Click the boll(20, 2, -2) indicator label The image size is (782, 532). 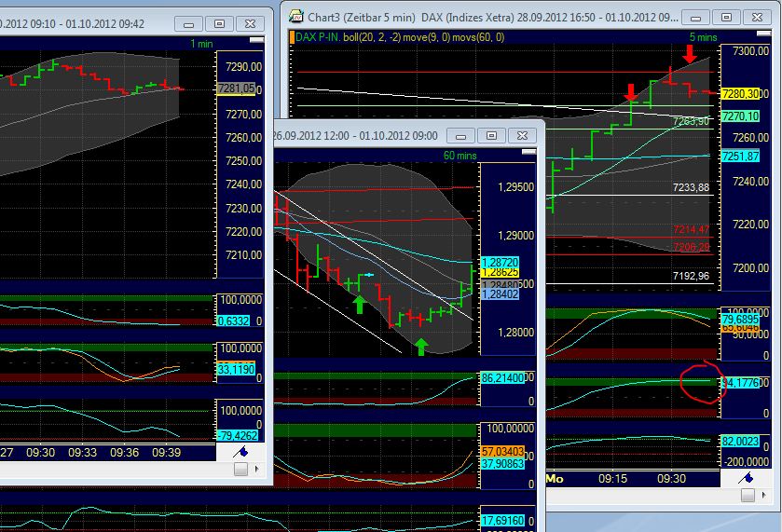(372, 37)
